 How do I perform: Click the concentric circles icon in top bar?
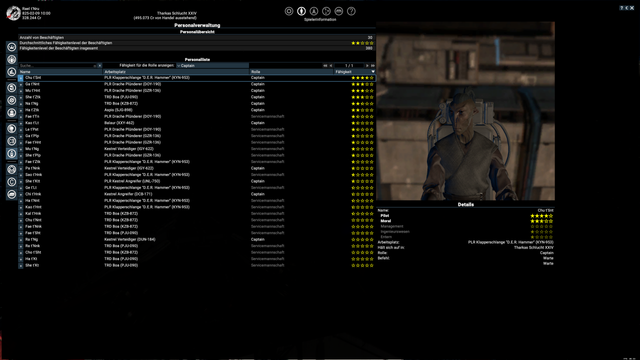[x=289, y=11]
